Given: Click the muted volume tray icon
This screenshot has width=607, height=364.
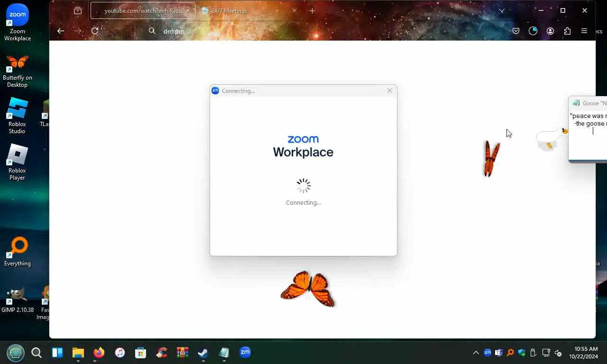Looking at the screenshot, I should [558, 353].
